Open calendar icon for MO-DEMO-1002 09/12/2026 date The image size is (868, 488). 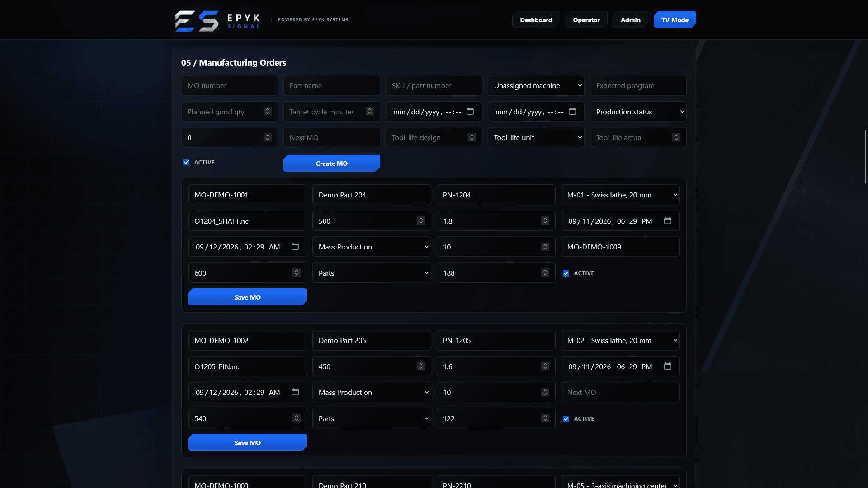[295, 392]
